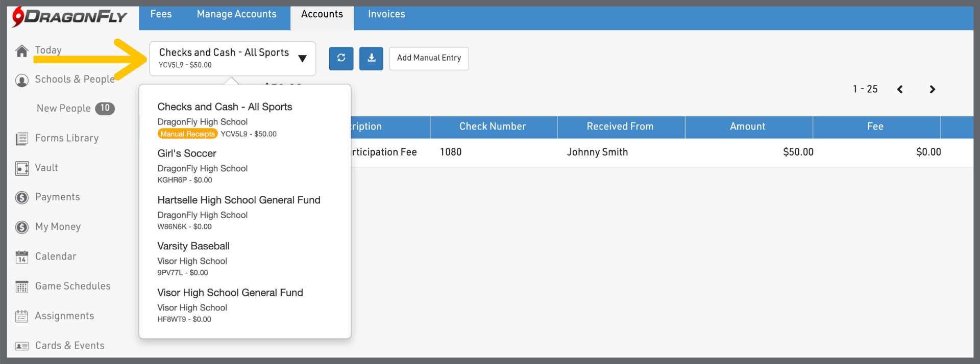Open the Payments section in sidebar
This screenshot has width=980, height=364.
(57, 197)
